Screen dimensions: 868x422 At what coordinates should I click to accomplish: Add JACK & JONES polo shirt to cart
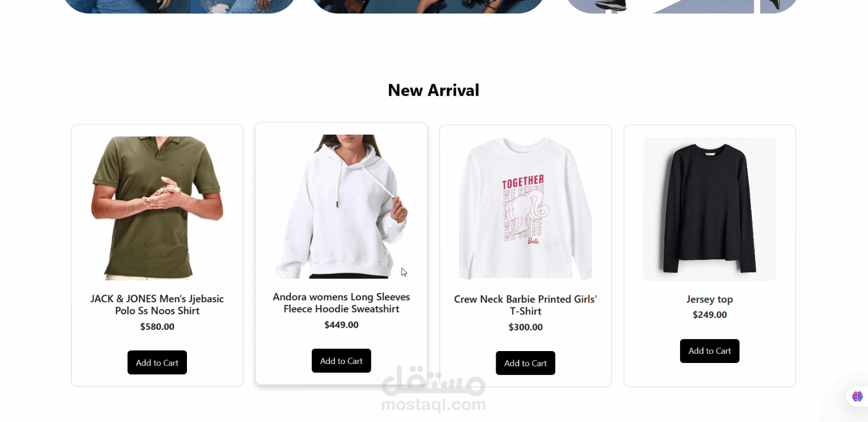tap(157, 362)
